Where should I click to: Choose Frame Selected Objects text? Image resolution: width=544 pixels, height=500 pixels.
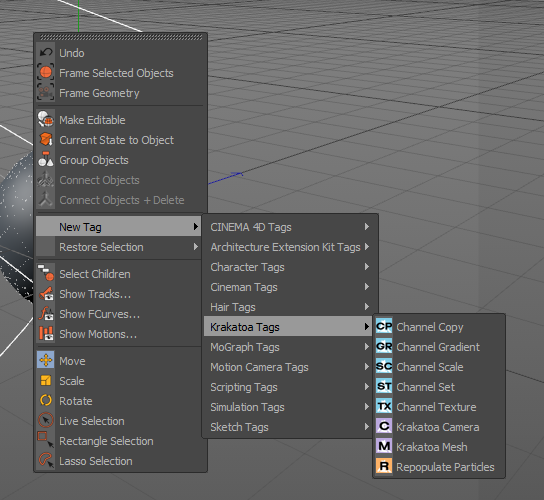(x=116, y=73)
